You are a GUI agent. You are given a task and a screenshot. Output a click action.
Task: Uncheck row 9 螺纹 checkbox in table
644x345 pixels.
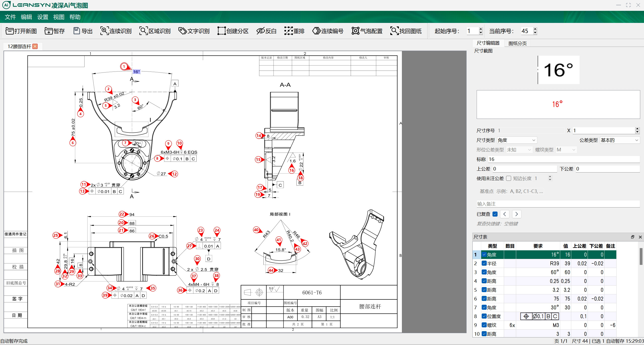point(484,325)
